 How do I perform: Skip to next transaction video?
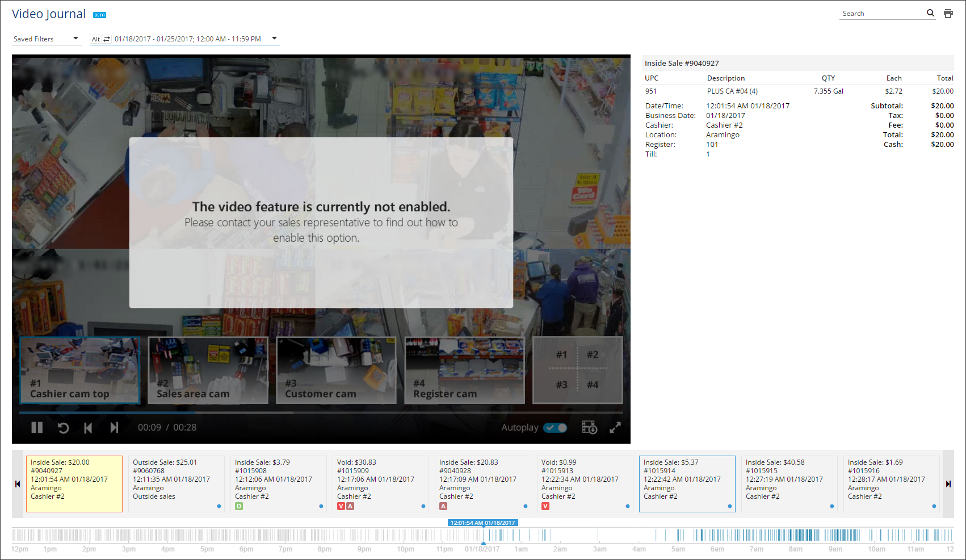[114, 427]
